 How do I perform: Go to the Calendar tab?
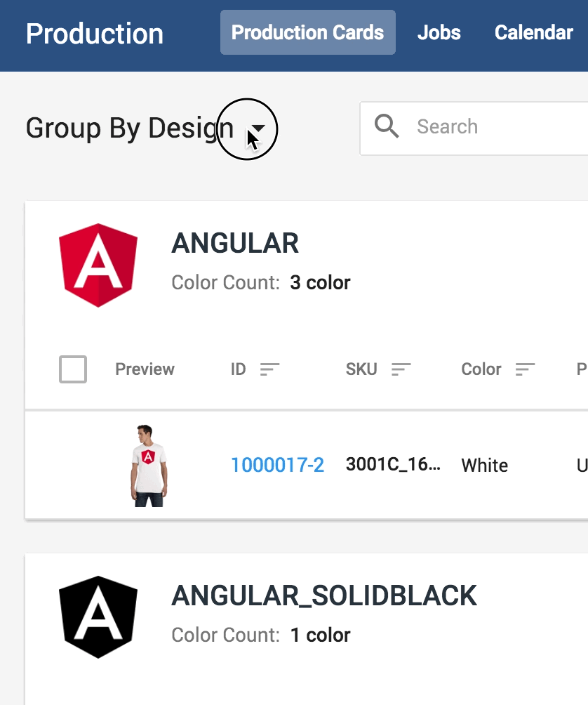click(533, 32)
